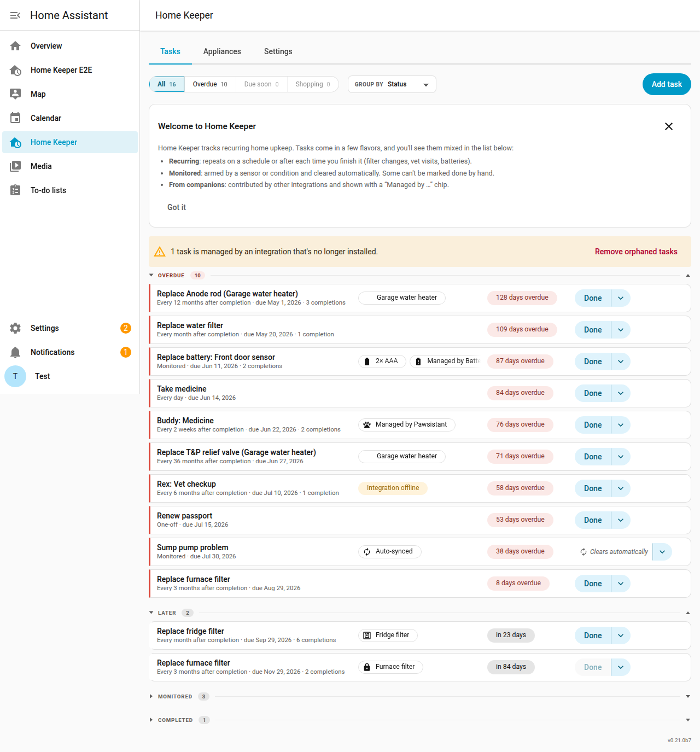The image size is (700, 752).
Task: Open the Map sidebar icon
Action: click(x=15, y=94)
